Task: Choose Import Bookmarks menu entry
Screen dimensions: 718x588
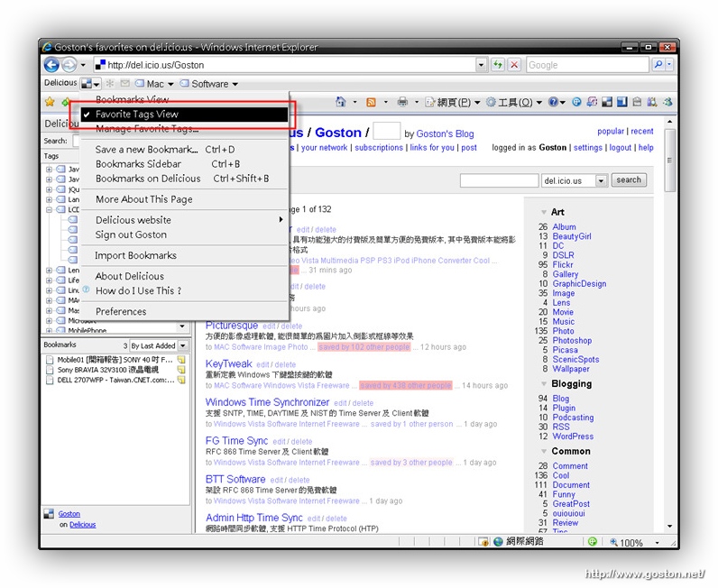Action: tap(135, 255)
